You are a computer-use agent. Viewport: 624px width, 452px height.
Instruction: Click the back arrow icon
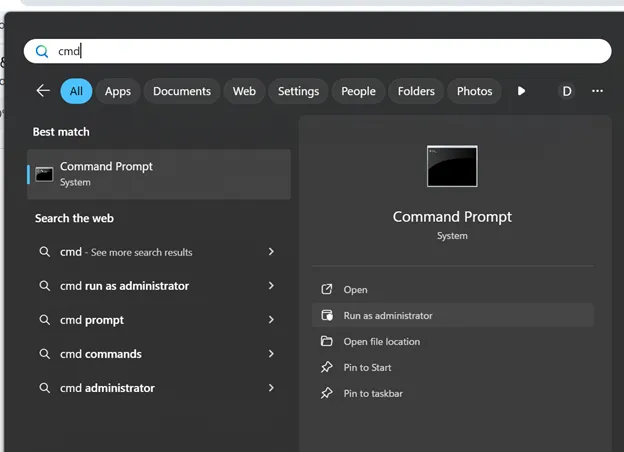(x=42, y=91)
